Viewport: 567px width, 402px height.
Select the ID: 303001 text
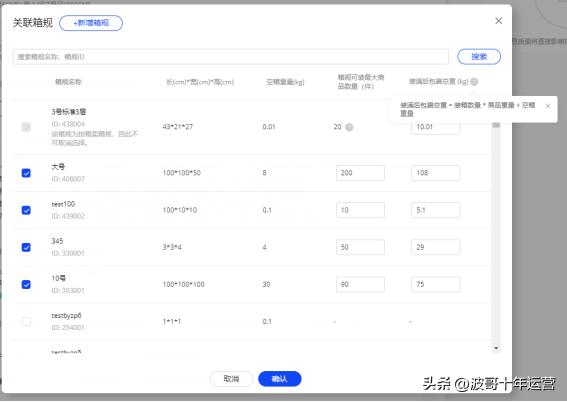(x=68, y=291)
